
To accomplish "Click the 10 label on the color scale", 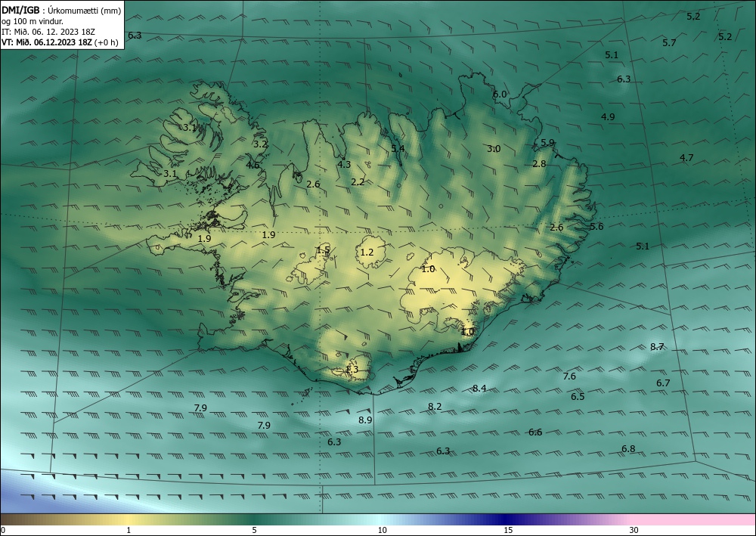I will (382, 530).
